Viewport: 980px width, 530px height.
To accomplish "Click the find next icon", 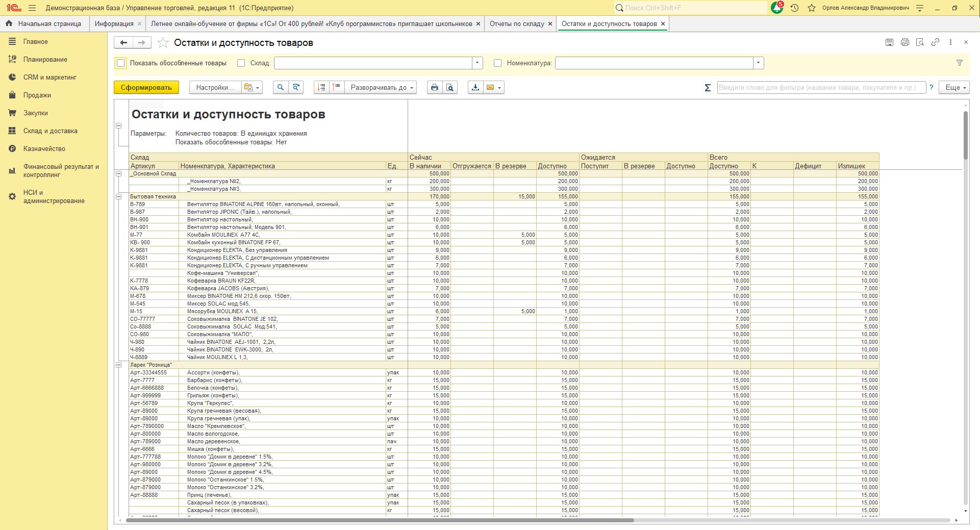I will coord(296,87).
